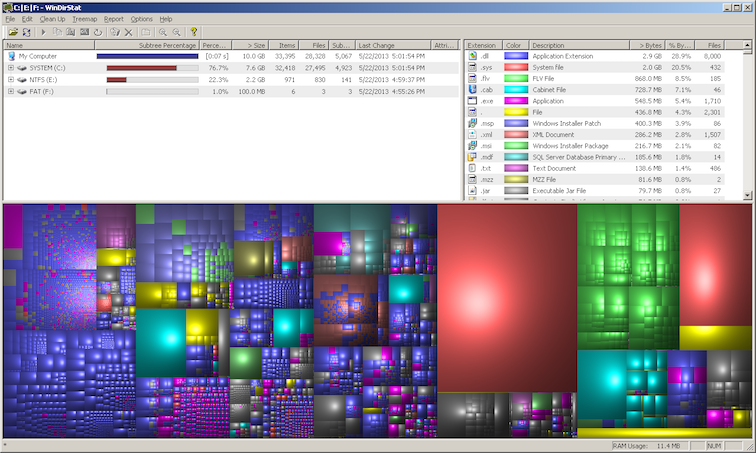The width and height of the screenshot is (756, 453).
Task: Sort by the Extension column header
Action: [x=484, y=45]
